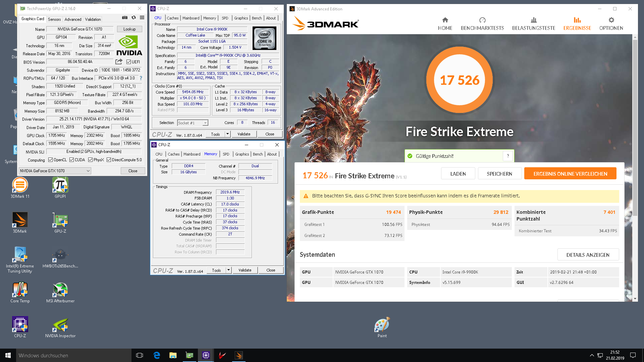The height and width of the screenshot is (362, 644).
Task: Open Validation tab in GPU-Z
Action: [93, 19]
